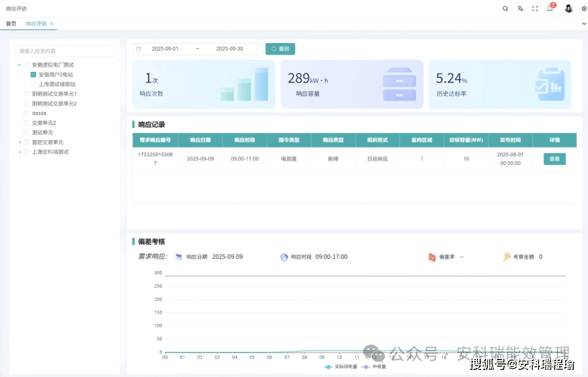588x377 pixels.
Task: Click the 查询 search button
Action: coord(280,49)
